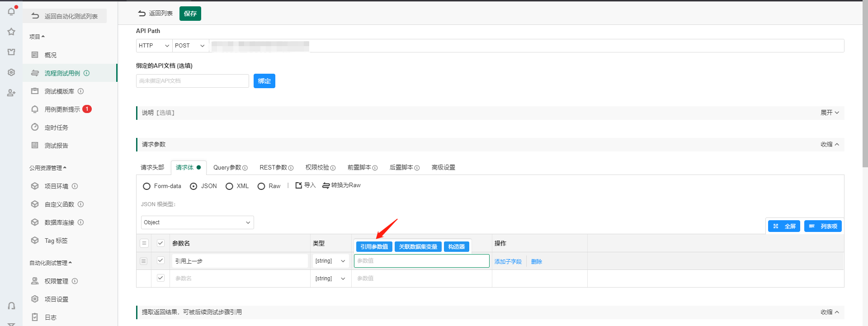Open the notifications bell icon
Image resolution: width=868 pixels, height=326 pixels.
[x=11, y=11]
